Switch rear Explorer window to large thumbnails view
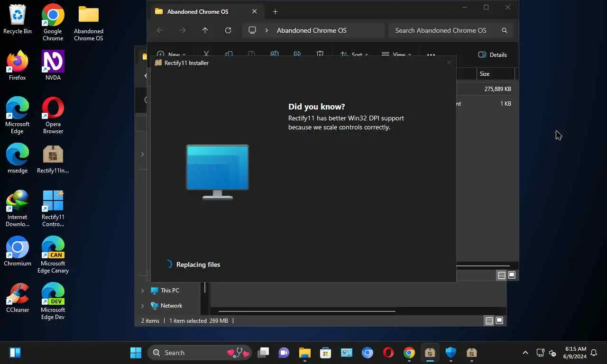This screenshot has width=607, height=364. point(499,321)
